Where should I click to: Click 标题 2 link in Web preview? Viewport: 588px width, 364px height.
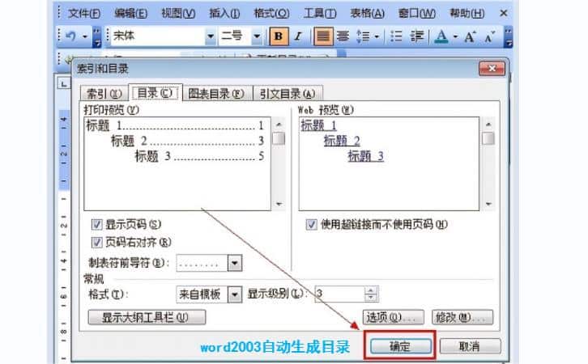pyautogui.click(x=342, y=141)
